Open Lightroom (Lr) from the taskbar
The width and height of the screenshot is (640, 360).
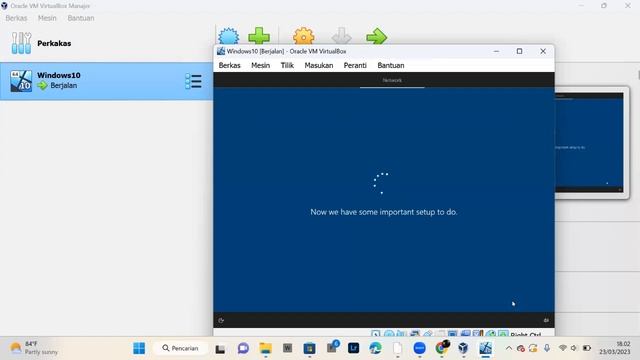tap(353, 348)
